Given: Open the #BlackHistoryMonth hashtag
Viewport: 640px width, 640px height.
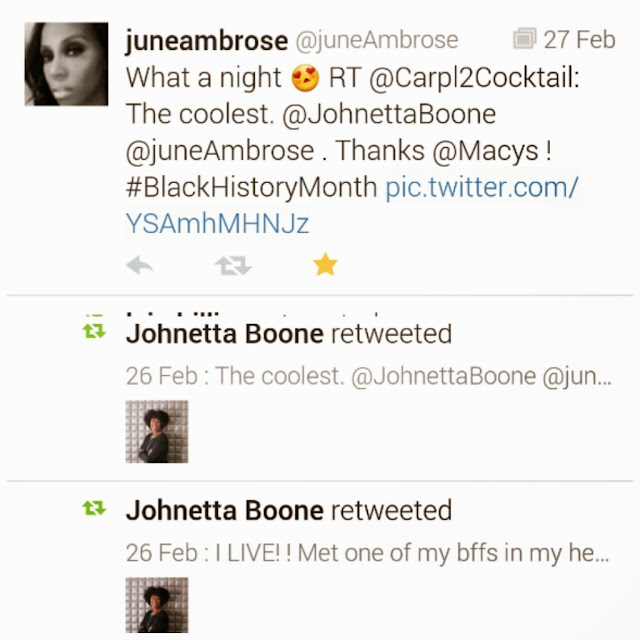Looking at the screenshot, I should 251,187.
